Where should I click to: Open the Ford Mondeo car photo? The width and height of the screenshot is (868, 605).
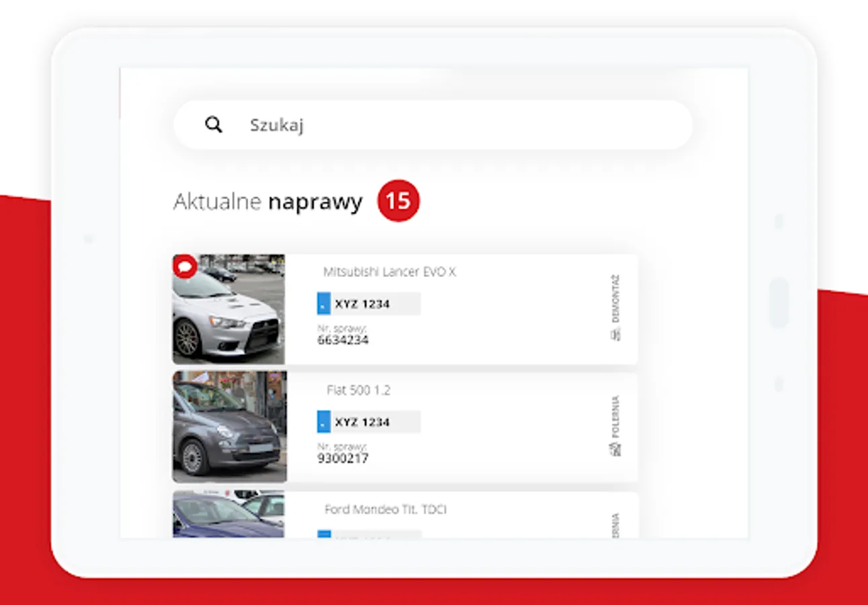pos(229,514)
